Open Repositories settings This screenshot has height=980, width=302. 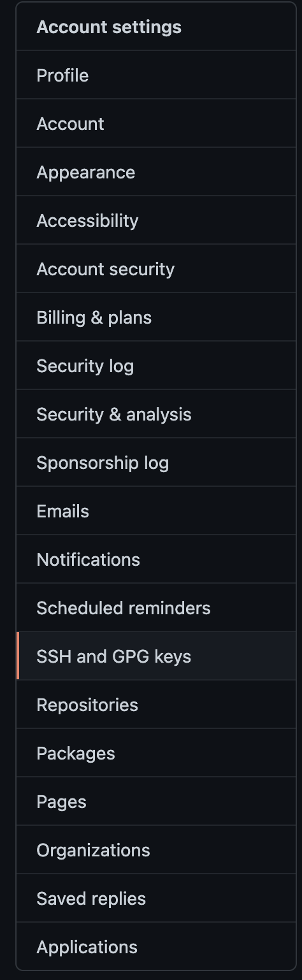pyautogui.click(x=156, y=705)
